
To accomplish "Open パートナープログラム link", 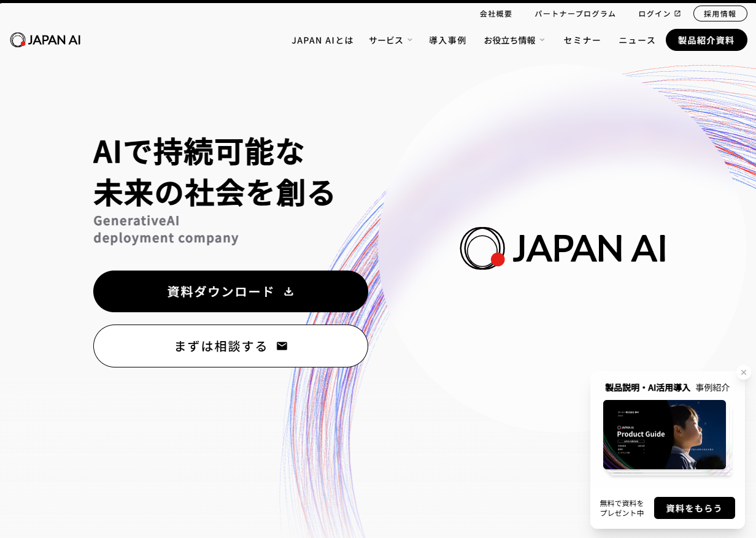I will [x=575, y=13].
